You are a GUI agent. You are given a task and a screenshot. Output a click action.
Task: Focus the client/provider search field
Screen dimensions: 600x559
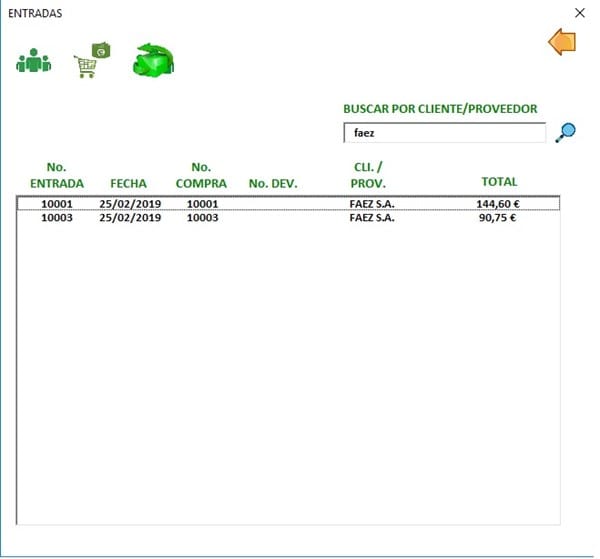445,133
